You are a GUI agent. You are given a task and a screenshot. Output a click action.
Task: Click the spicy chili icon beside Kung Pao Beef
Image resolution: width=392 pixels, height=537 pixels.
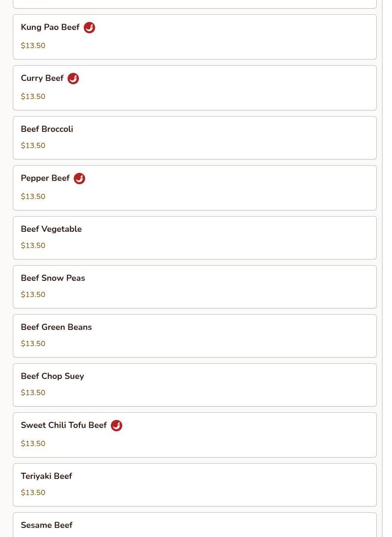click(x=89, y=28)
